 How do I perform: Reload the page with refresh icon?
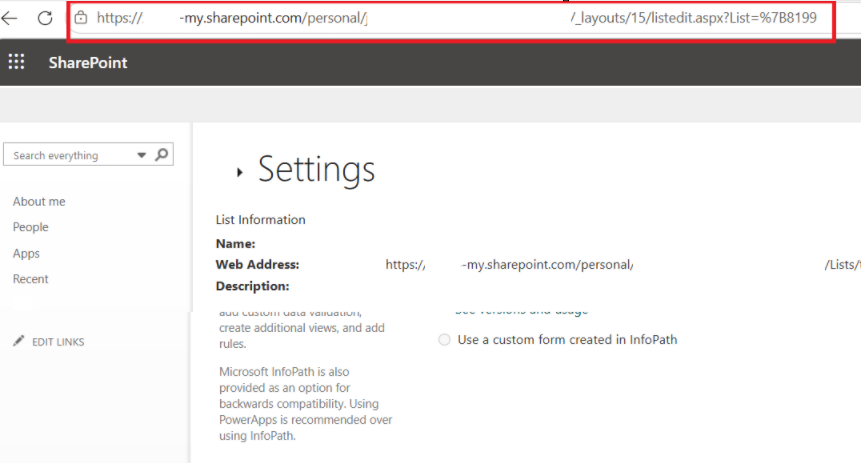tap(45, 18)
